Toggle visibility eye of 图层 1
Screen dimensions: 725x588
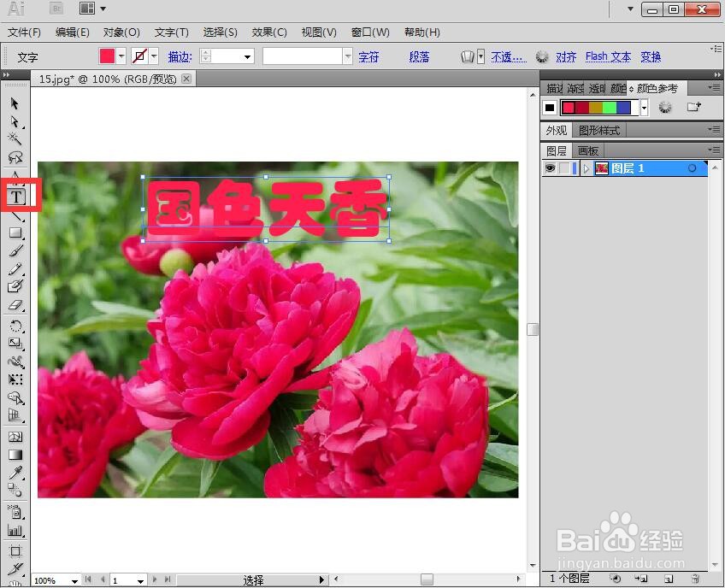[x=550, y=168]
